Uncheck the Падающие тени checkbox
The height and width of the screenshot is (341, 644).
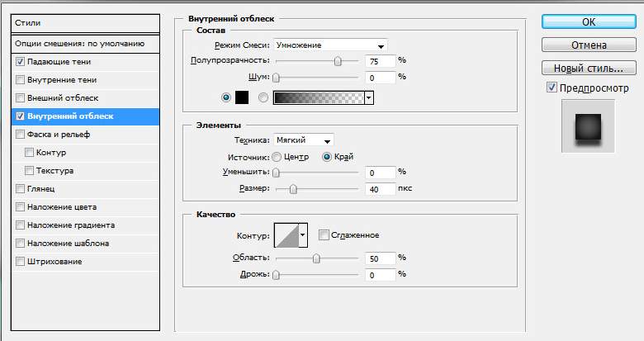(x=20, y=62)
